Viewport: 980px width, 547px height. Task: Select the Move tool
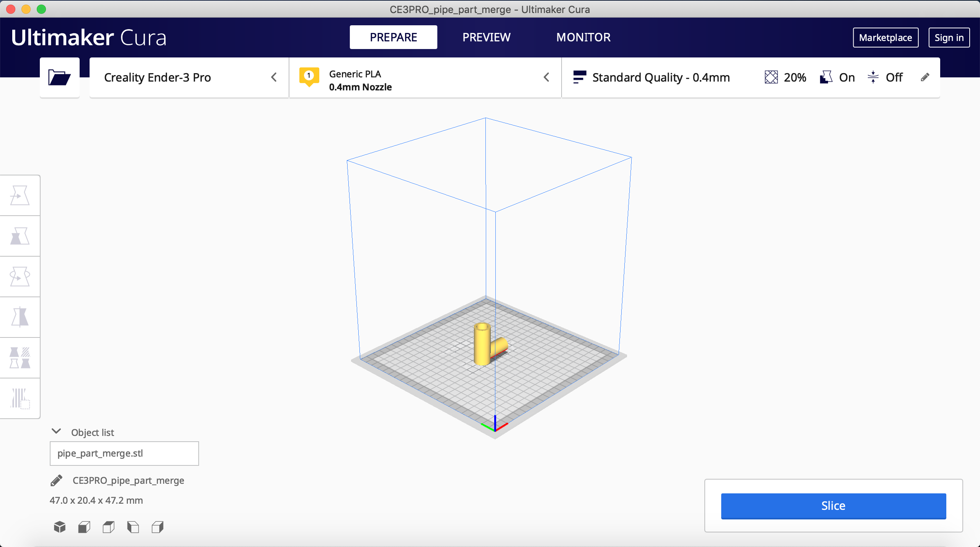(x=20, y=196)
